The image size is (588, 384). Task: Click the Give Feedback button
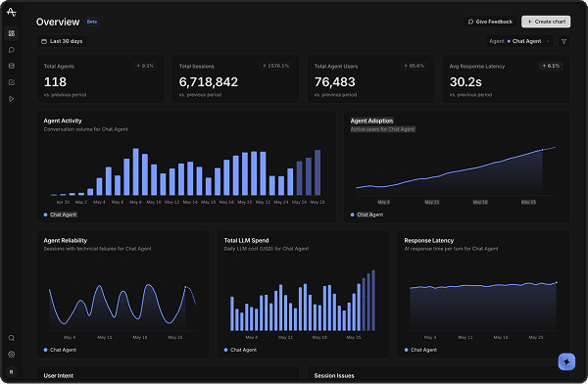click(x=490, y=22)
